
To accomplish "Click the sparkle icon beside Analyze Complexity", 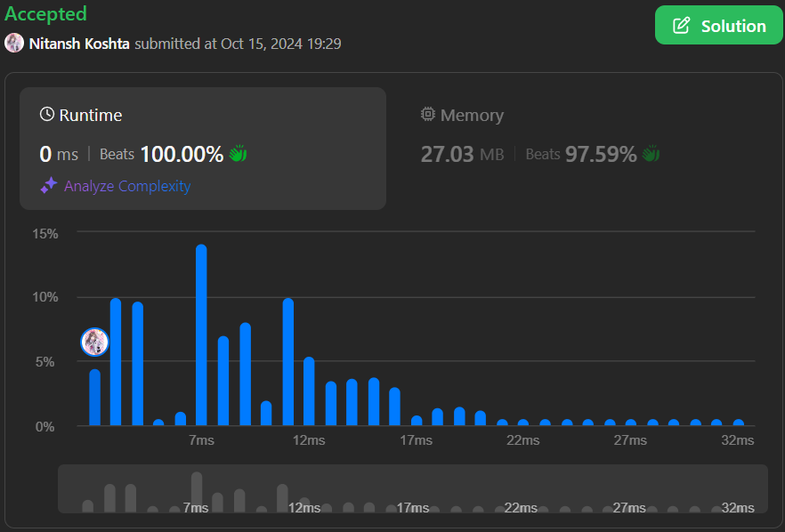I will 49,186.
